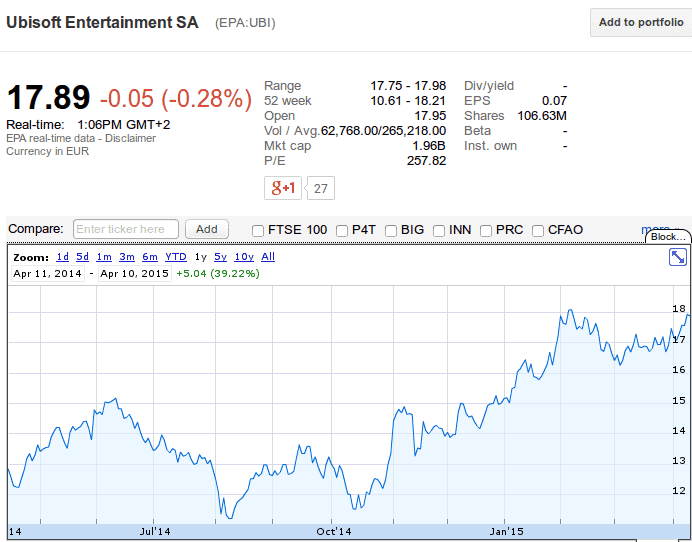This screenshot has height=542, width=692.
Task: Click Real-time 1:06PM GMT+2 timestamp
Action: pos(88,124)
